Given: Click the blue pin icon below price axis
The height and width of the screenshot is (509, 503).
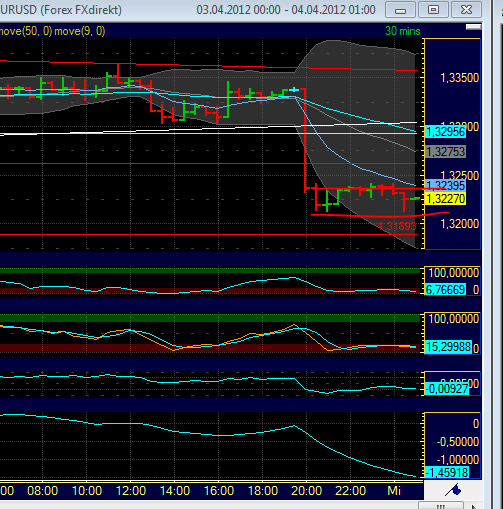Looking at the screenshot, I should click(x=453, y=490).
